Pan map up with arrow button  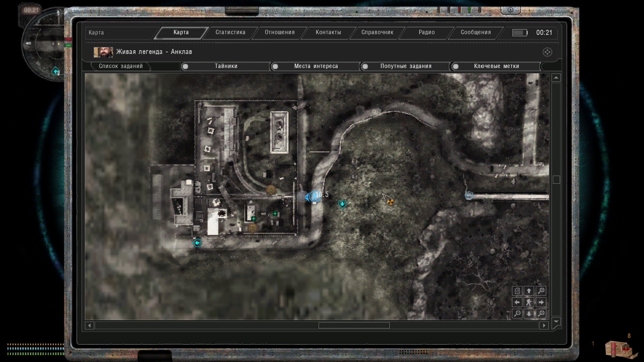(x=529, y=291)
